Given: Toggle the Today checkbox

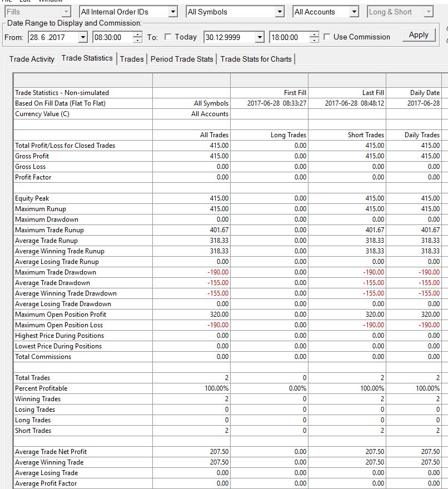Looking at the screenshot, I should coord(168,37).
